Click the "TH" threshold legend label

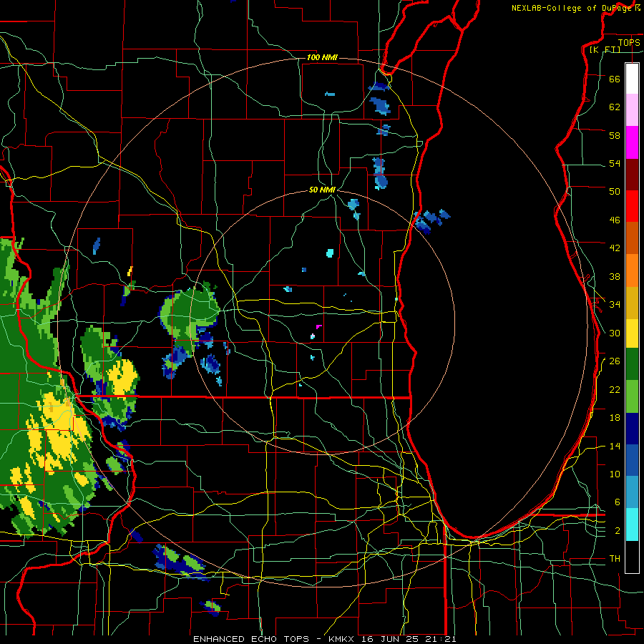coord(615,559)
